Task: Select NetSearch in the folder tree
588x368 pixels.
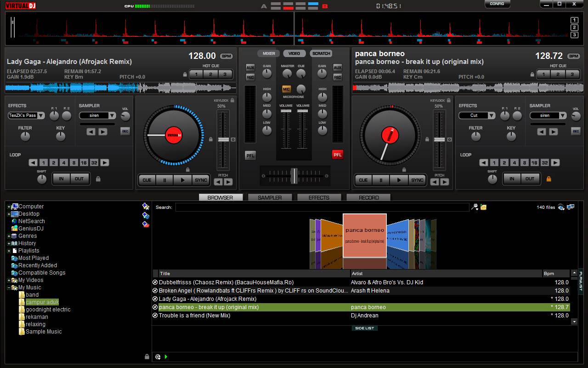Action: point(32,221)
